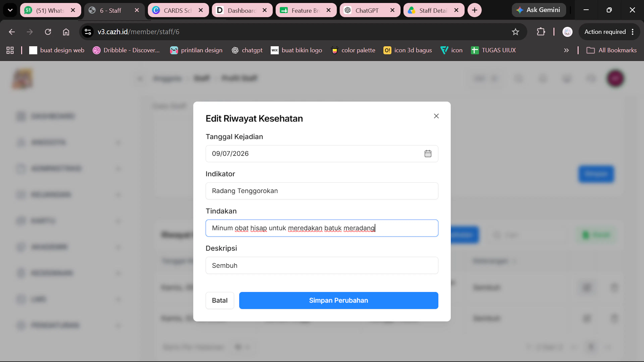This screenshot has height=362, width=644.
Task: Click the Batal button
Action: tap(220, 300)
